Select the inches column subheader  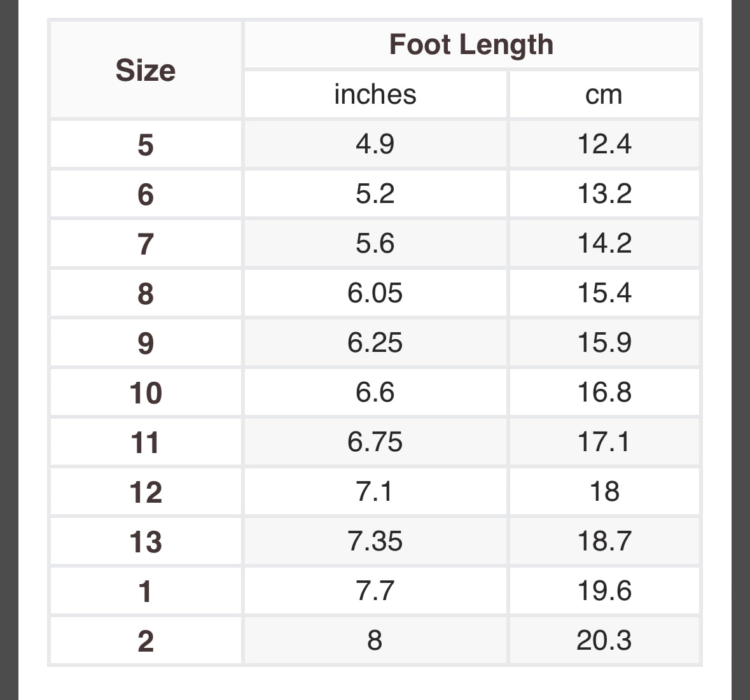[375, 94]
